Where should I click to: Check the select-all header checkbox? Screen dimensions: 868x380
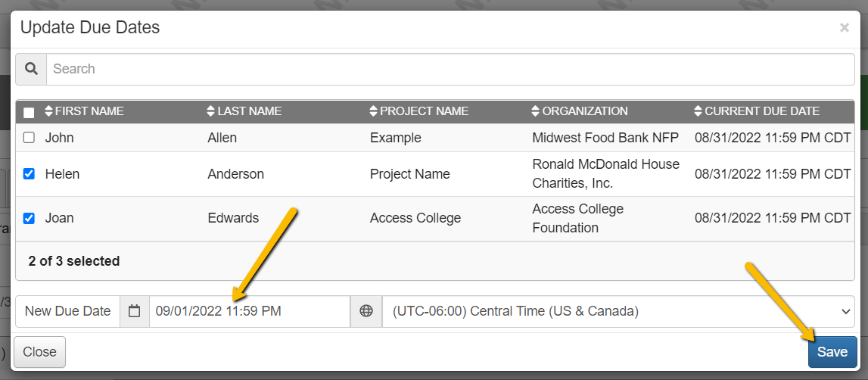pos(29,113)
